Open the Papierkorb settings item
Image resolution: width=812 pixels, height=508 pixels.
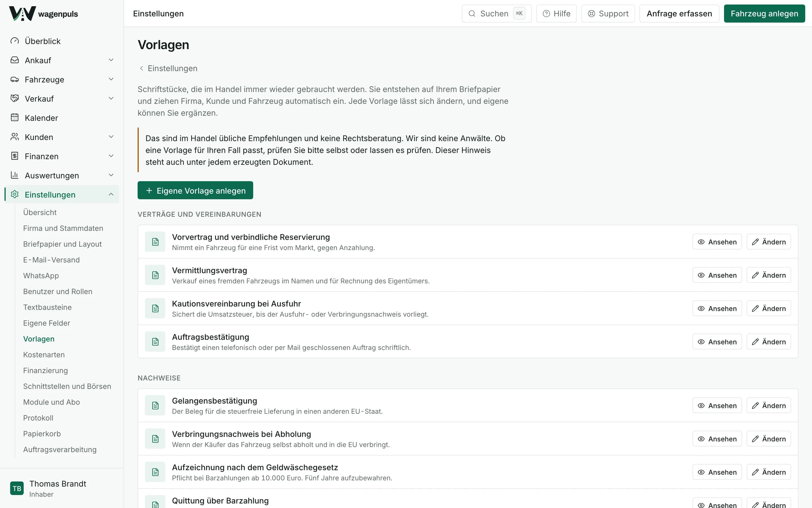42,433
